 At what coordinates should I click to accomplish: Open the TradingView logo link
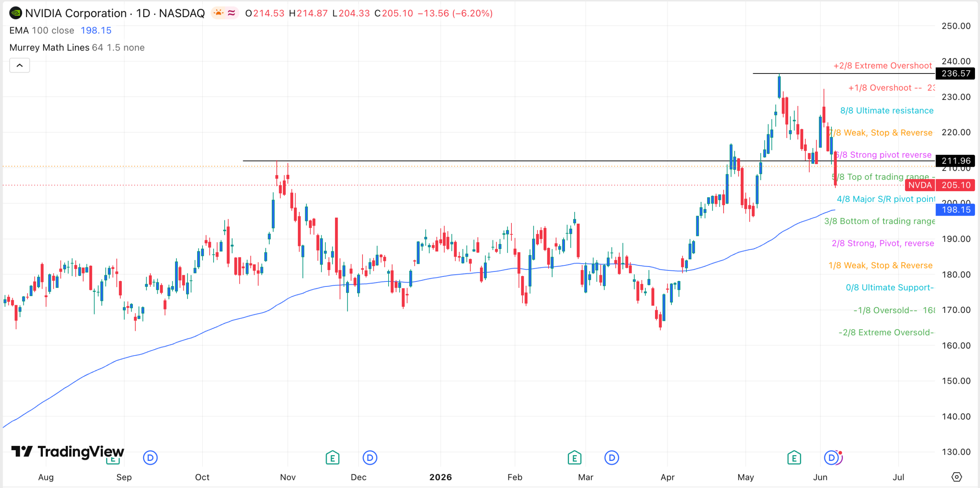68,452
